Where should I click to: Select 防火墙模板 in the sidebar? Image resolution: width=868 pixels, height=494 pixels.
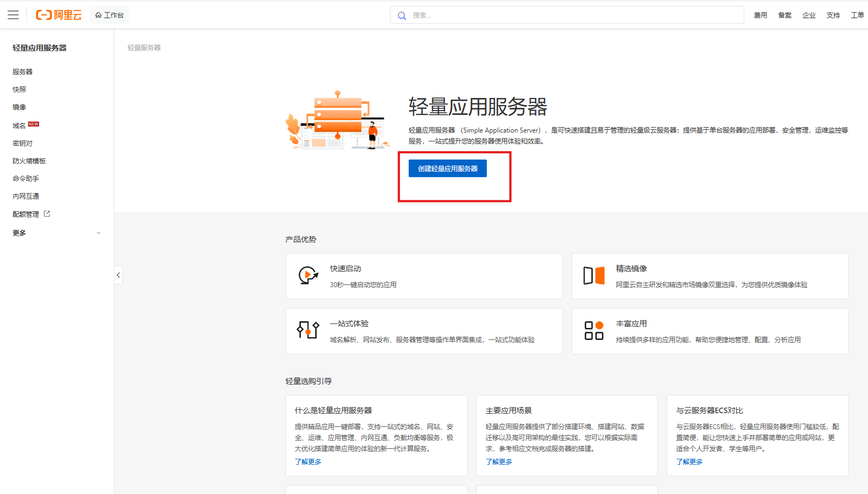(29, 161)
